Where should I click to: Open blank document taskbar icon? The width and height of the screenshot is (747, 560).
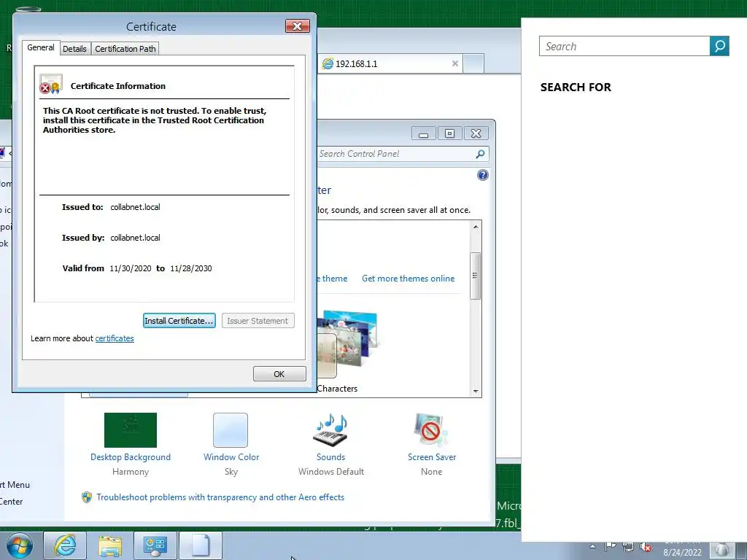[200, 545]
